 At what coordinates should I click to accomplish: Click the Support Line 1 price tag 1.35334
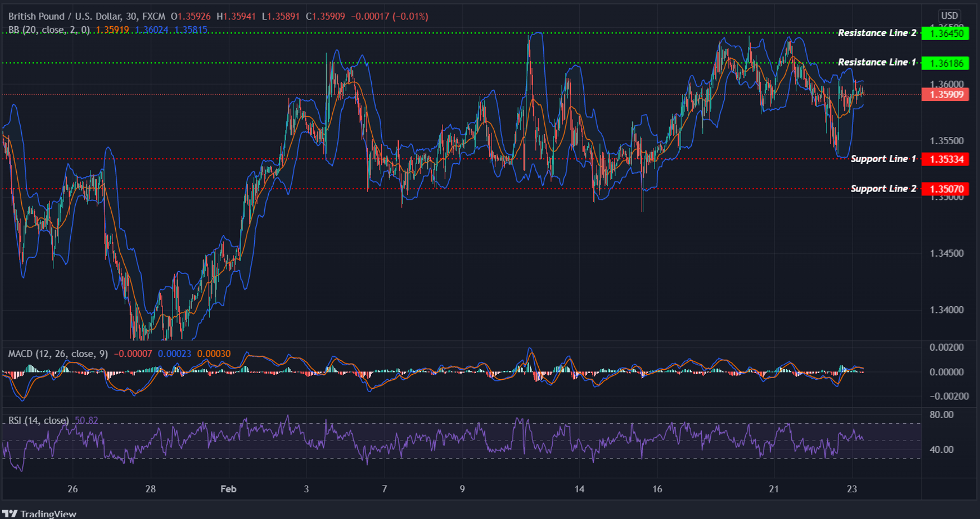pos(947,159)
